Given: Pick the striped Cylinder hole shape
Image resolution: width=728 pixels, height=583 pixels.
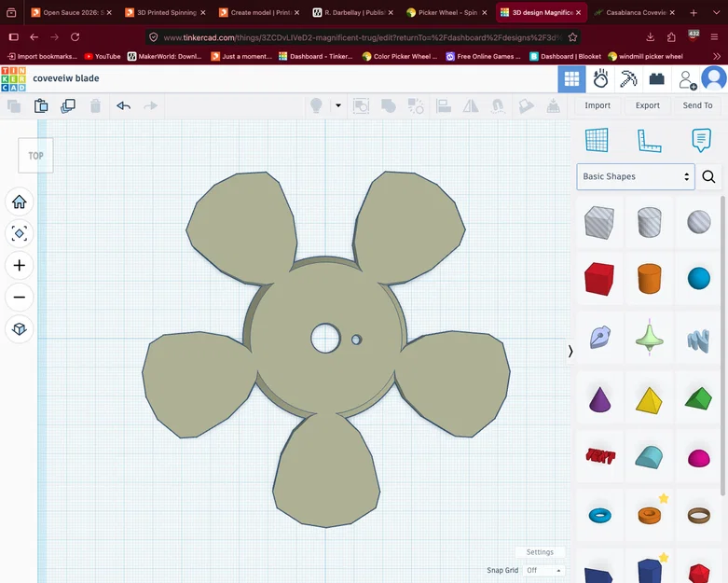Looking at the screenshot, I should [649, 223].
